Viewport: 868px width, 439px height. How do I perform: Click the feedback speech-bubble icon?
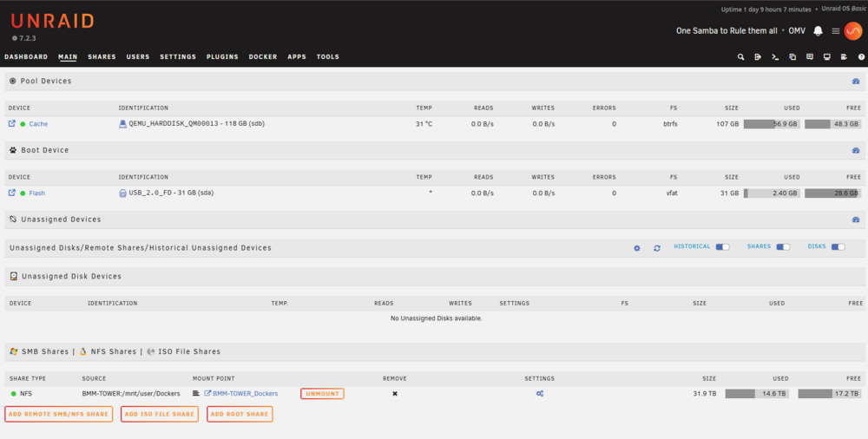pyautogui.click(x=809, y=57)
